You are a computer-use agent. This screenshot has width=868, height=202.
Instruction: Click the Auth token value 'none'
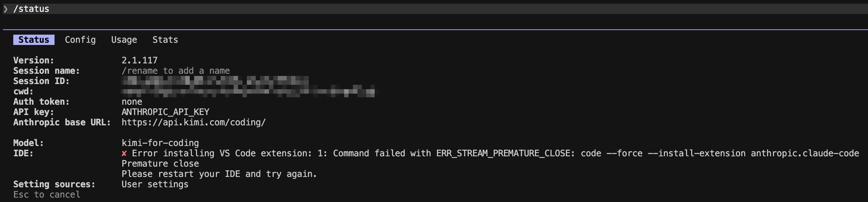[x=132, y=102]
